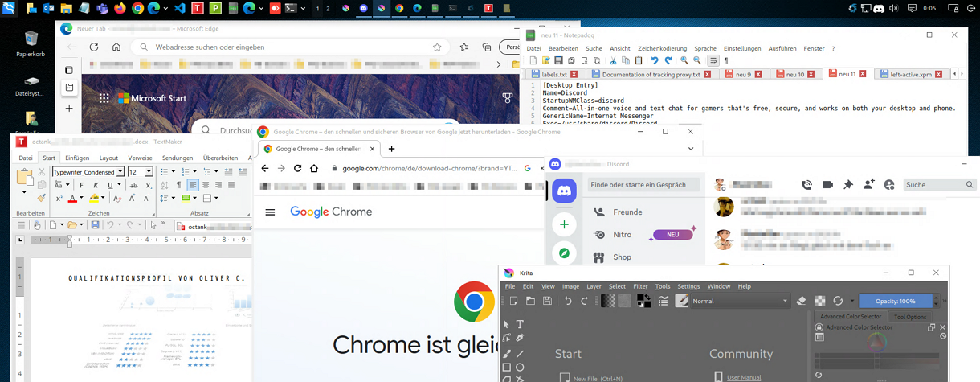Adjust Krita Opacity 100% slider
The height and width of the screenshot is (382, 980).
click(896, 301)
